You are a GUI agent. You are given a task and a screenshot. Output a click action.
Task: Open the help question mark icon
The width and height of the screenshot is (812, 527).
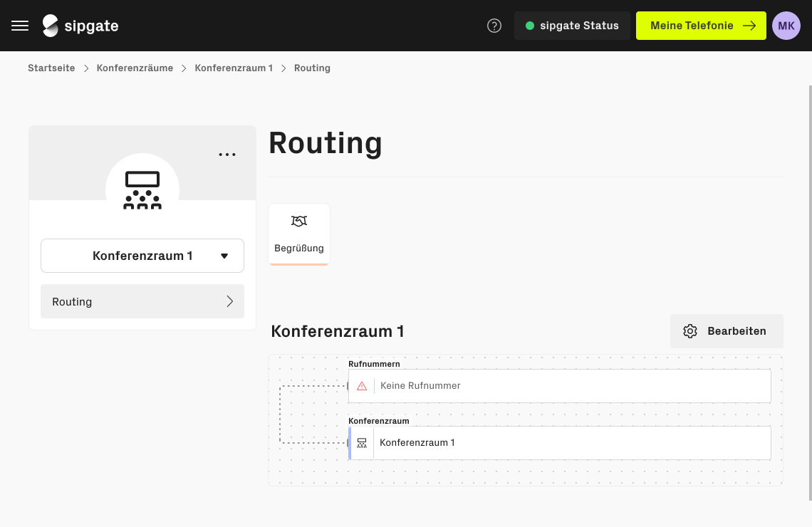(494, 26)
